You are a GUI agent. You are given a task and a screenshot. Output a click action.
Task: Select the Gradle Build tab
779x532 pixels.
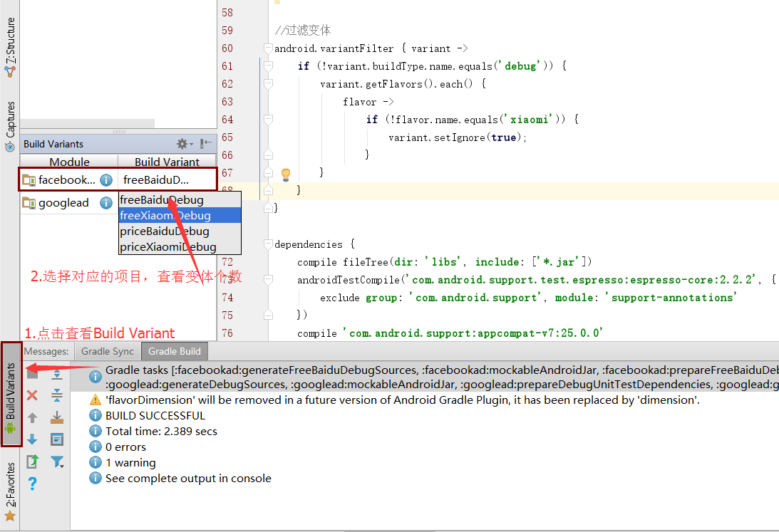coord(174,351)
